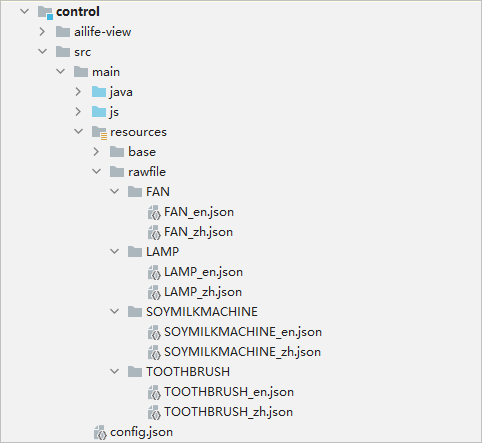The width and height of the screenshot is (482, 443).
Task: Click the LAMP_zh.json file icon
Action: click(x=154, y=293)
